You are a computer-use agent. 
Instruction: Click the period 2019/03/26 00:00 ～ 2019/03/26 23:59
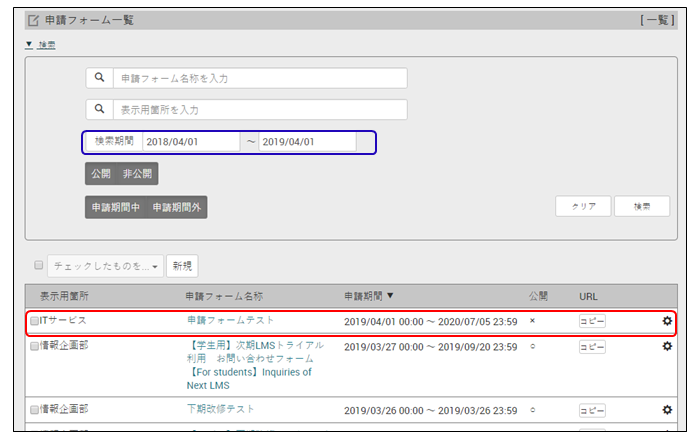pos(430,411)
